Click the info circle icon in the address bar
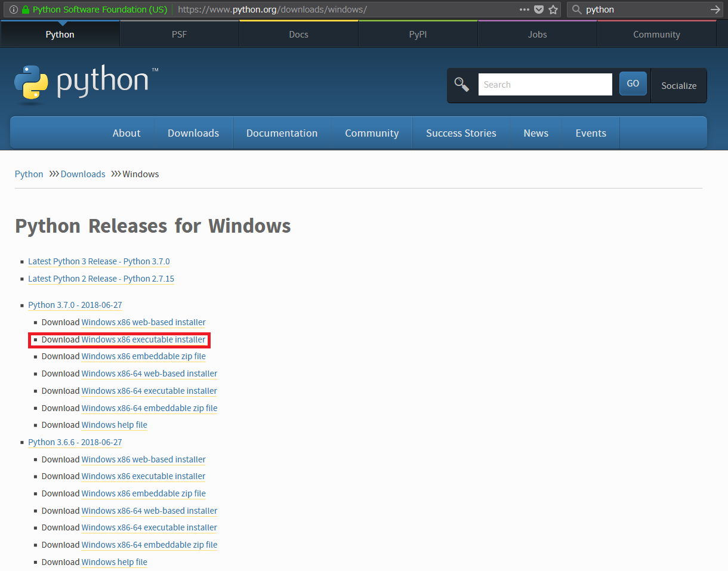728x571 pixels. click(x=13, y=10)
